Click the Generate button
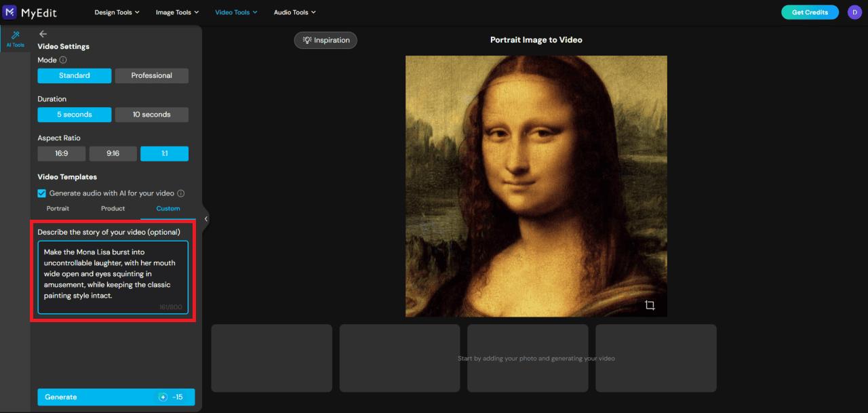Screen dimensions: 868x413 [115, 397]
